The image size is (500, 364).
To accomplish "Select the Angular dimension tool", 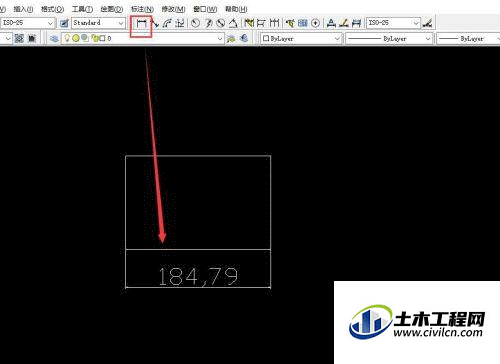I will click(233, 23).
